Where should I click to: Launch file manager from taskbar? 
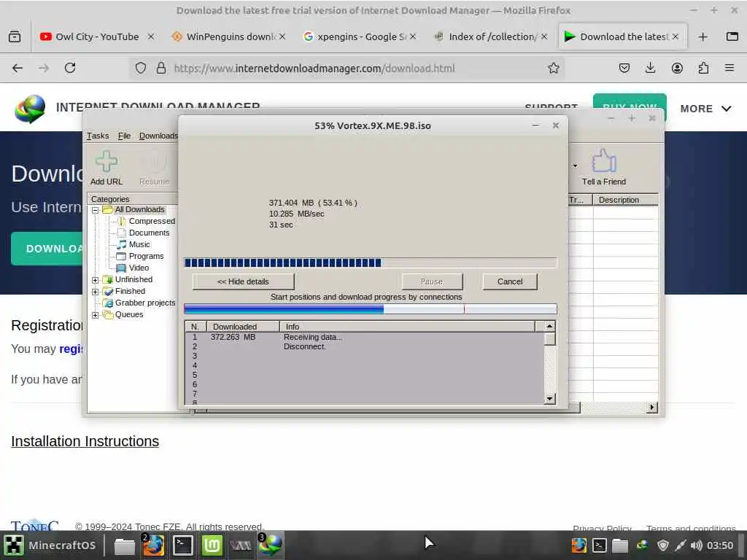tap(124, 545)
